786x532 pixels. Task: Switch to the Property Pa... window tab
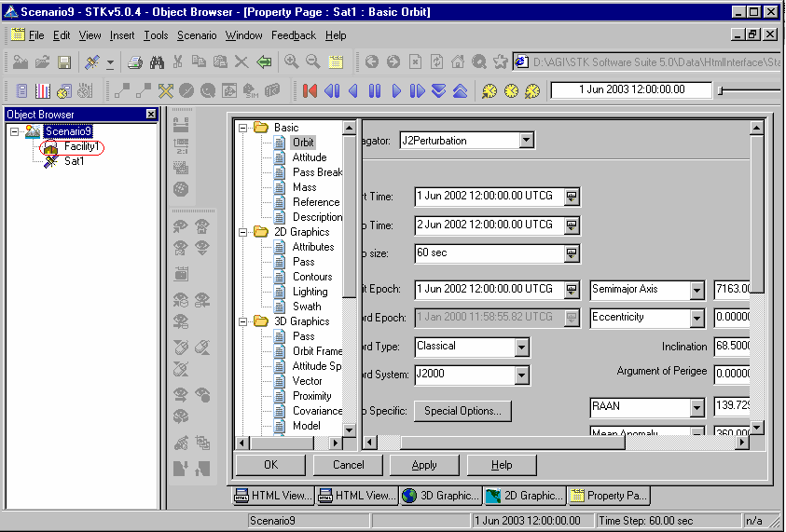[x=609, y=496]
